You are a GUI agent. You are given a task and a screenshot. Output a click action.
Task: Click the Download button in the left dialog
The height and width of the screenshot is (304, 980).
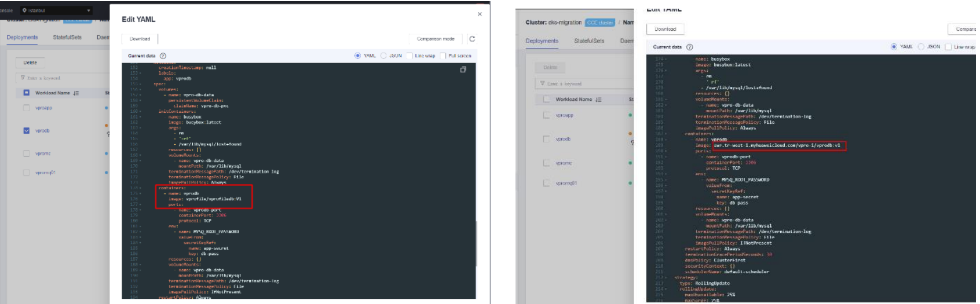coord(140,39)
